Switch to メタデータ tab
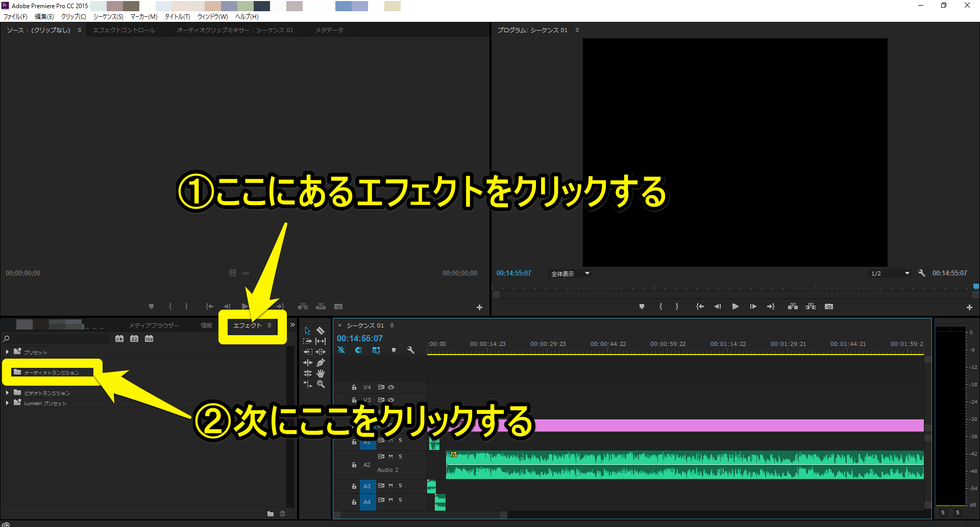Screen dimensions: 980x527 pyautogui.click(x=329, y=30)
